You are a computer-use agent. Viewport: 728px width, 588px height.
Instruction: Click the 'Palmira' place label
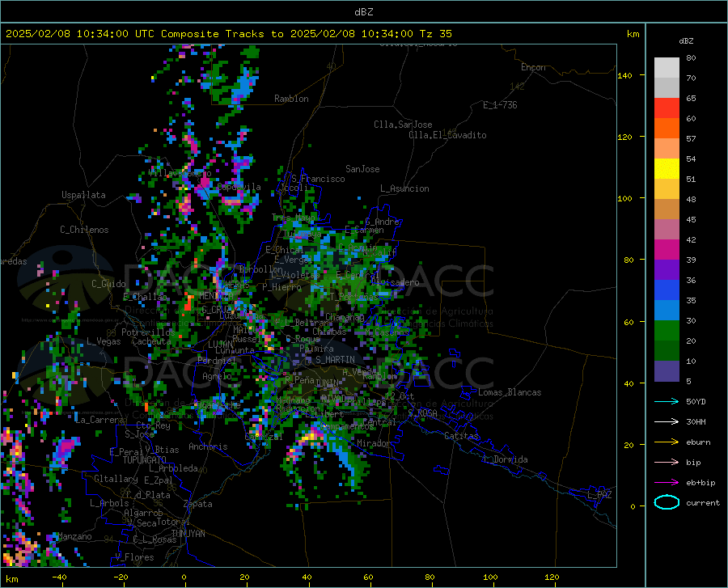316,349
